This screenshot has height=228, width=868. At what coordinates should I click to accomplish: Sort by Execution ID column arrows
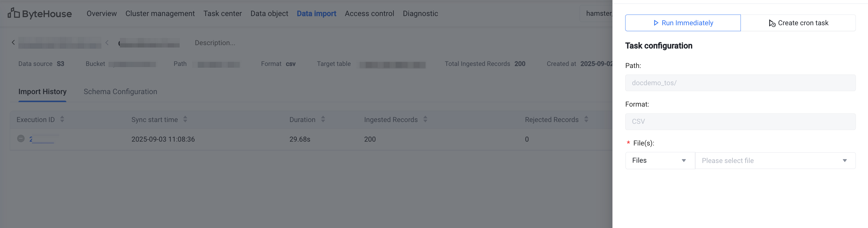[x=62, y=119]
